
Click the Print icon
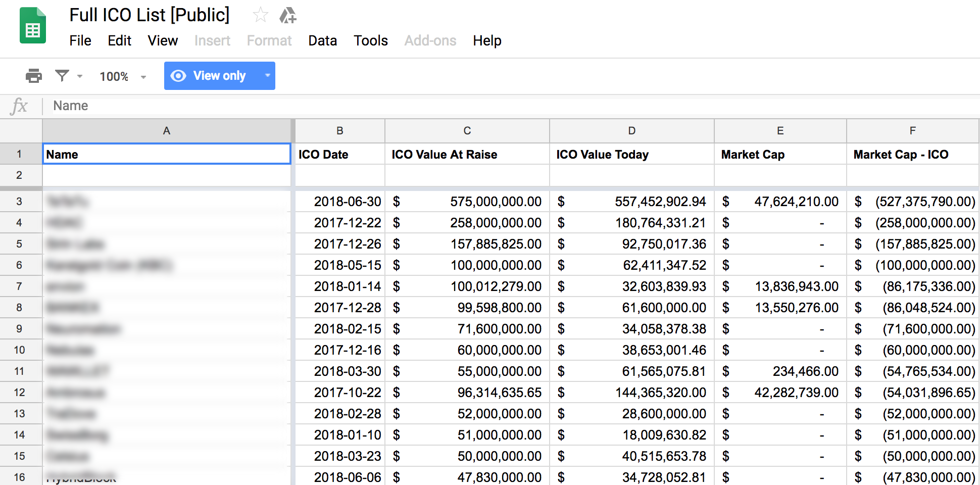coord(34,76)
